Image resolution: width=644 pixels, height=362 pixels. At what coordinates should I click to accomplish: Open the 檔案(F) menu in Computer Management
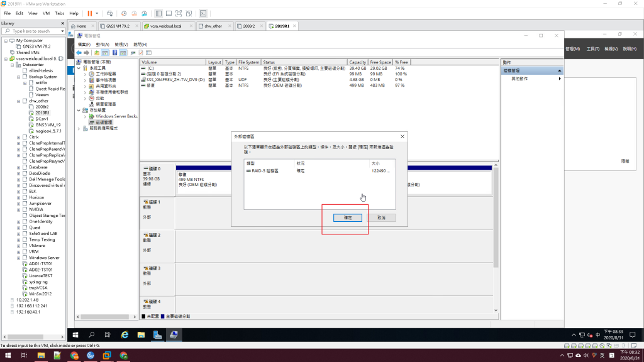(84, 45)
